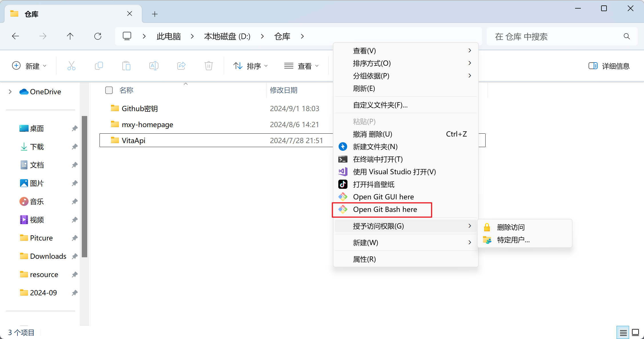Screen dimensions: 644x339
Task: Expand 授予访问权限(G) submenu
Action: coord(406,226)
